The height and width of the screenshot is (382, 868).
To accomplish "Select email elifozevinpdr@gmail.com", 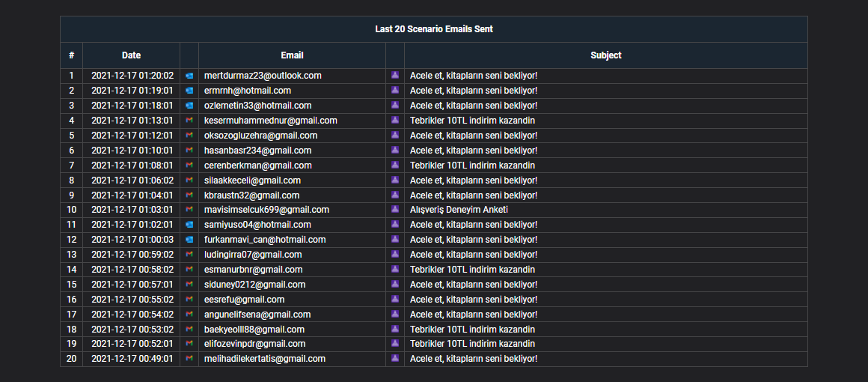I will (x=254, y=344).
